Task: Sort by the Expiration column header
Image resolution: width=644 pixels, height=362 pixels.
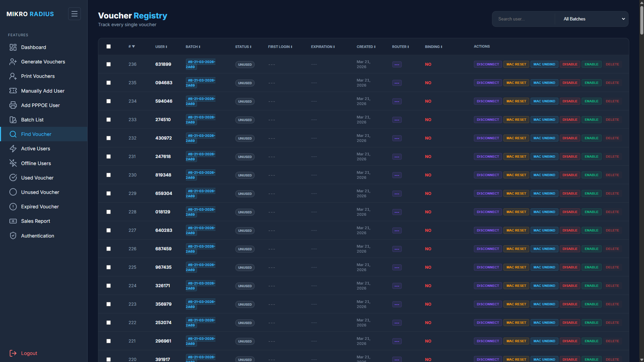Action: click(323, 47)
